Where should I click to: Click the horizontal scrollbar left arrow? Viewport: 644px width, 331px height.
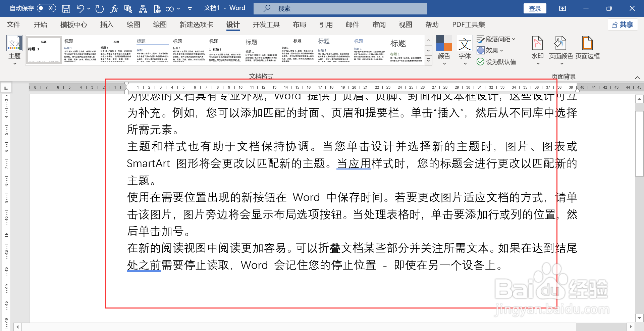coord(17,327)
